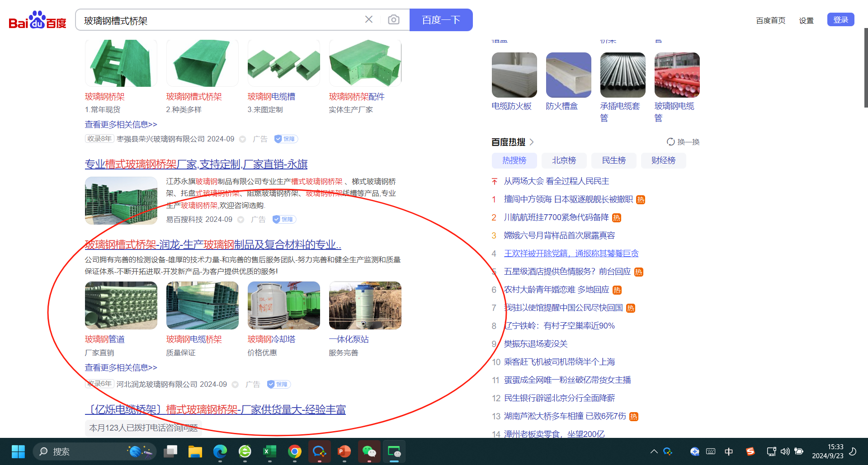Screen dimensions: 868x465
Task: Open Excel from the taskbar
Action: click(270, 451)
